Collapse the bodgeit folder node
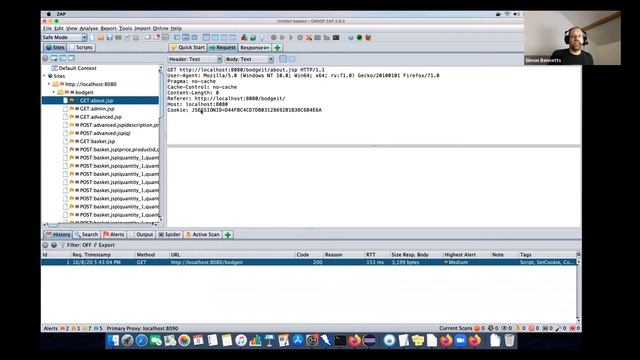 (x=53, y=92)
